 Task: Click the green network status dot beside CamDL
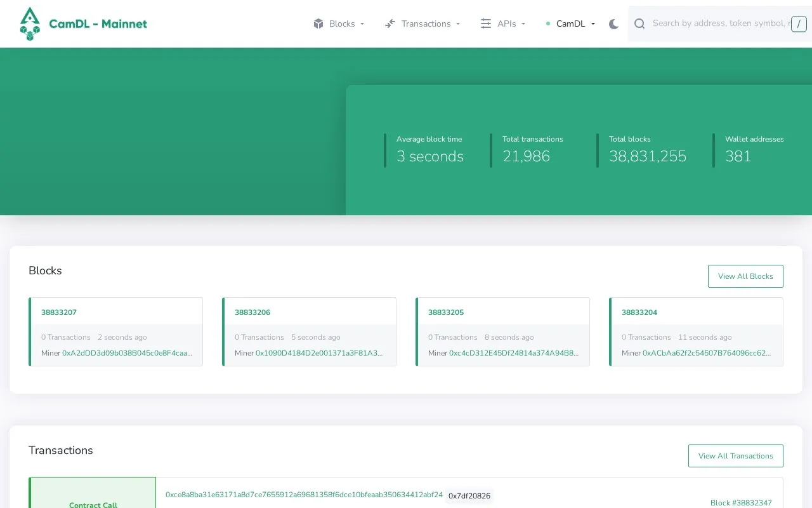point(548,23)
